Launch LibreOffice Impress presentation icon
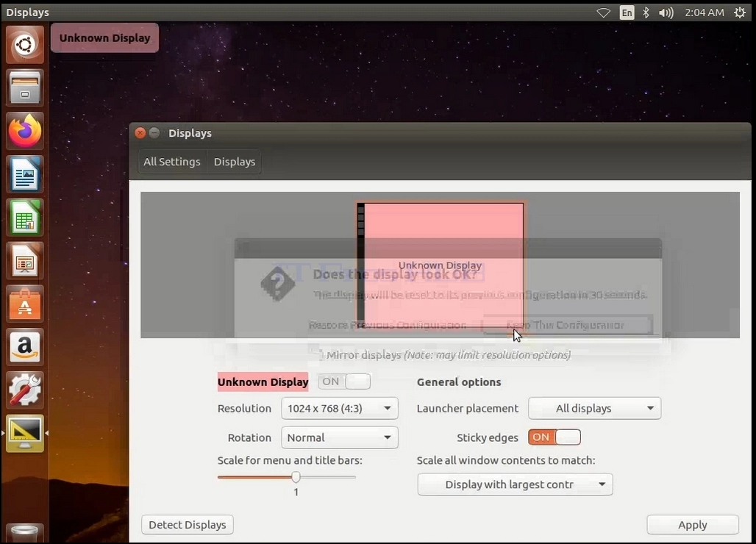This screenshot has width=756, height=544. pos(25,261)
